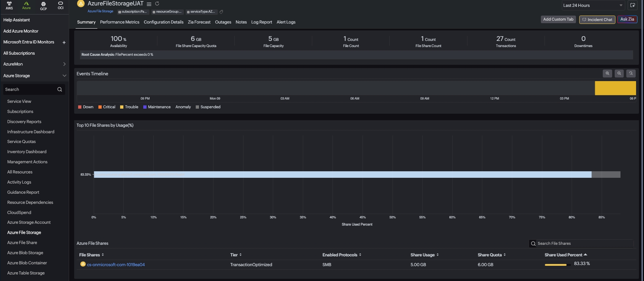This screenshot has height=281, width=644.
Task: Click the refresh icon next to monitor name
Action: (x=157, y=4)
